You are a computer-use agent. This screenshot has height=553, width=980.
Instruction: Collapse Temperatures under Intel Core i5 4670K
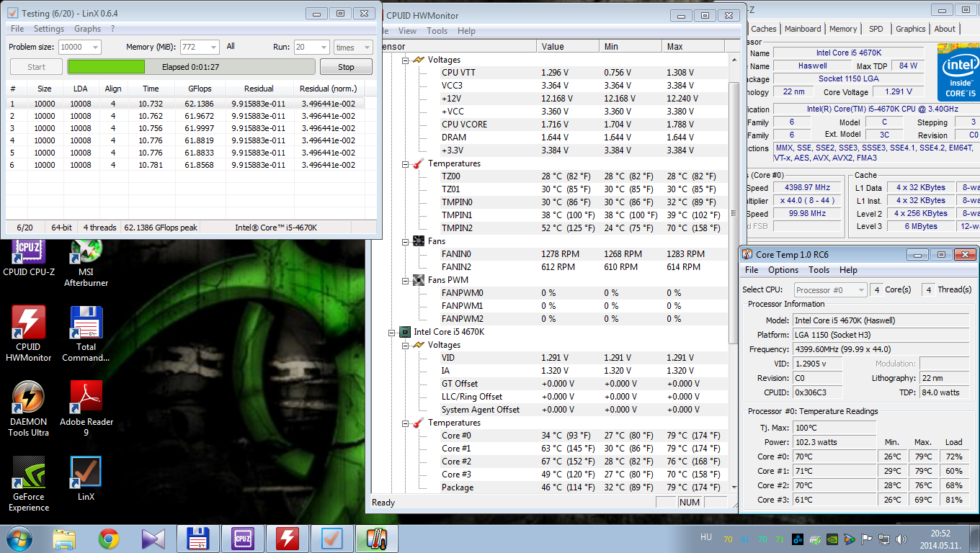coord(405,423)
